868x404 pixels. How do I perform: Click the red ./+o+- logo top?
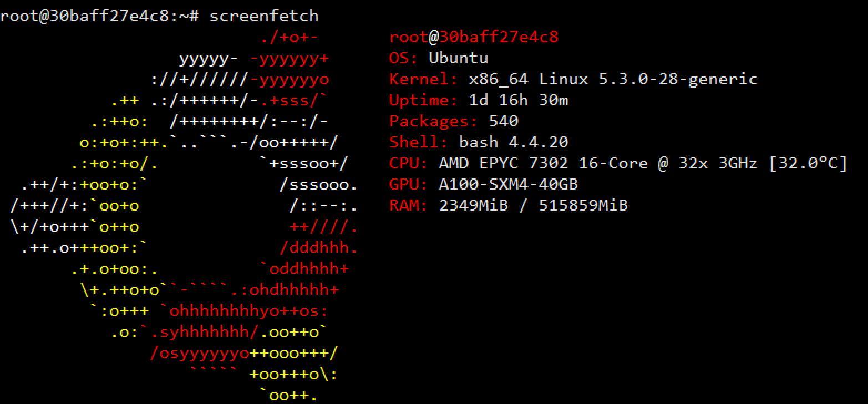click(x=289, y=37)
